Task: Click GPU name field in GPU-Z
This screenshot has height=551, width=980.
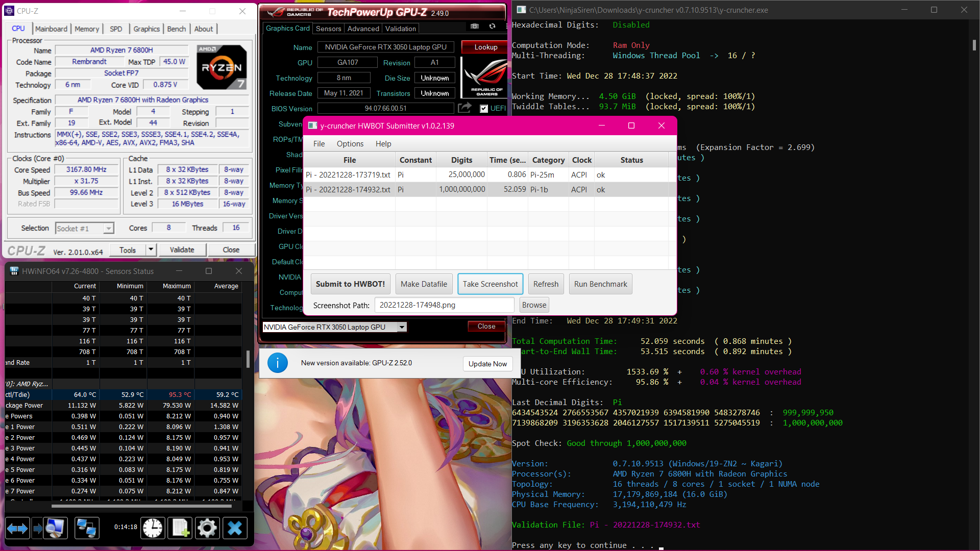Action: coord(385,47)
